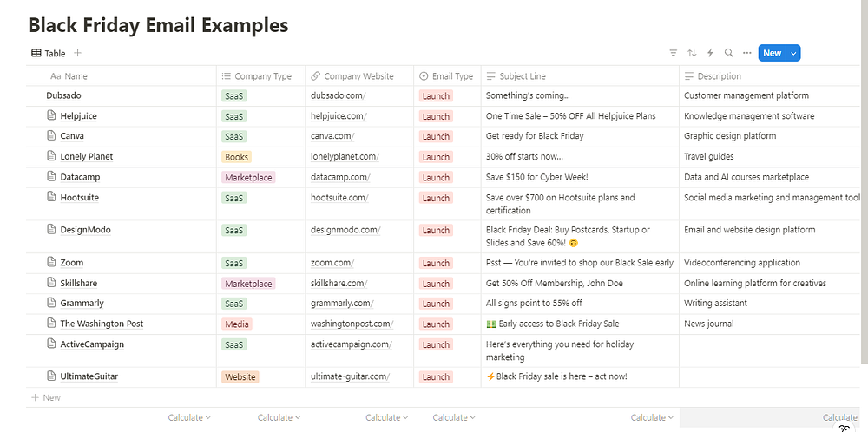The height and width of the screenshot is (432, 868).
Task: Click the page icon beside UltimateGuitar
Action: click(x=51, y=376)
